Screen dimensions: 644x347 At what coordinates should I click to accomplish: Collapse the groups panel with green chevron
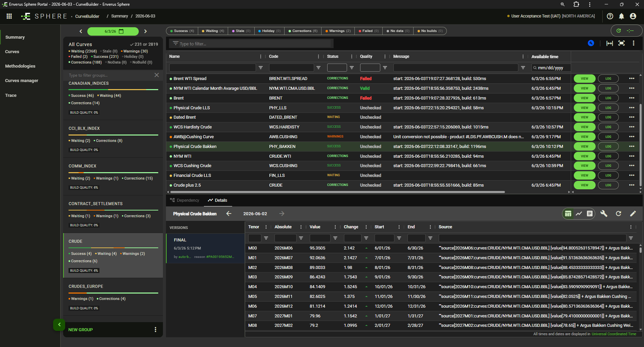click(x=59, y=324)
